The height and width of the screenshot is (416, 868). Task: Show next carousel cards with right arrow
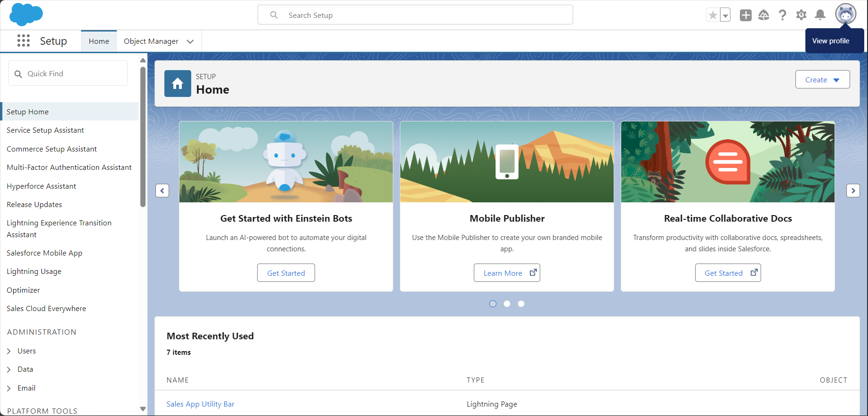point(853,191)
